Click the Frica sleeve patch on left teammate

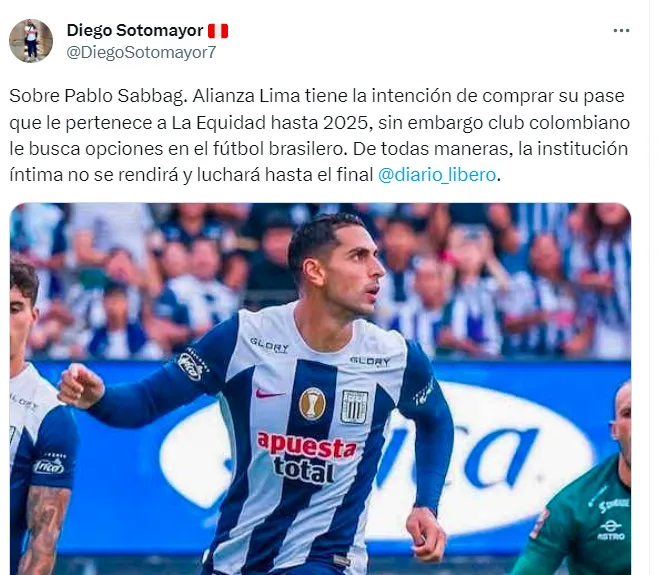point(49,464)
